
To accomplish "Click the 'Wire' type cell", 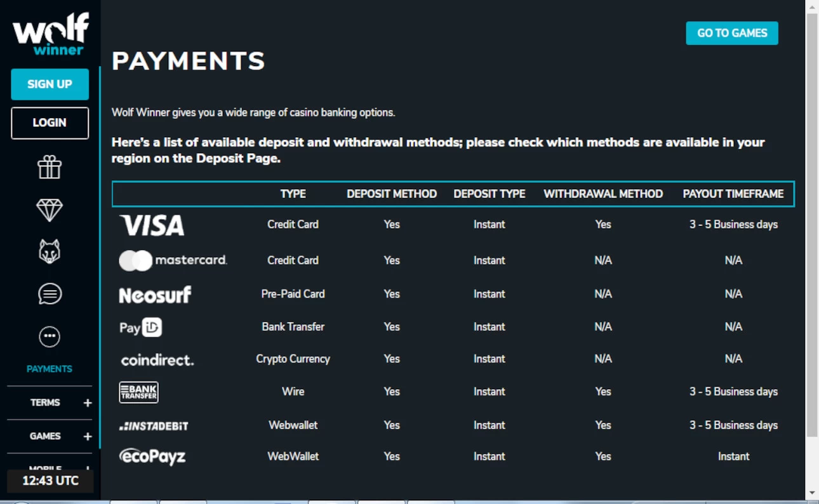I will coord(293,392).
